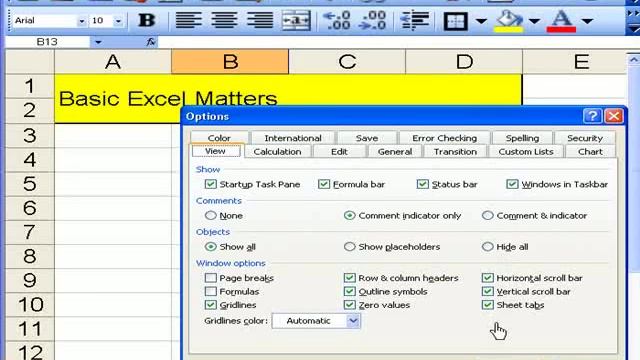The width and height of the screenshot is (640, 360).
Task: Toggle Row & column headers checkbox
Action: click(x=349, y=278)
